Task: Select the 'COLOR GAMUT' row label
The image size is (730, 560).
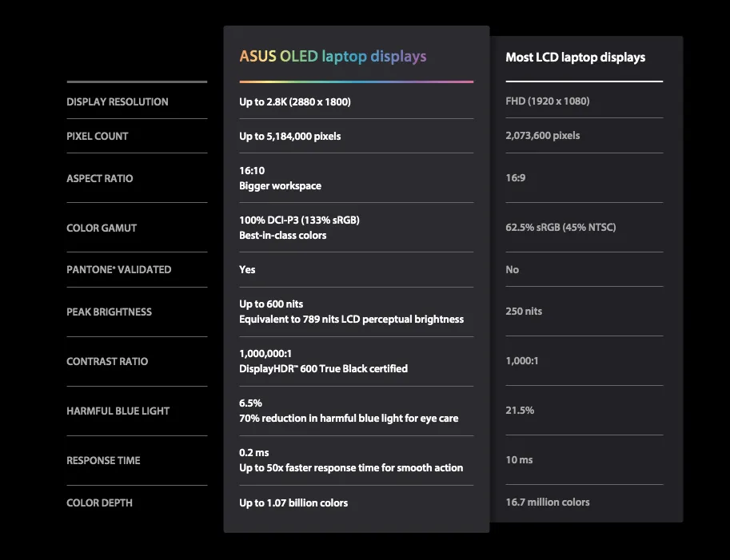Action: [x=102, y=228]
